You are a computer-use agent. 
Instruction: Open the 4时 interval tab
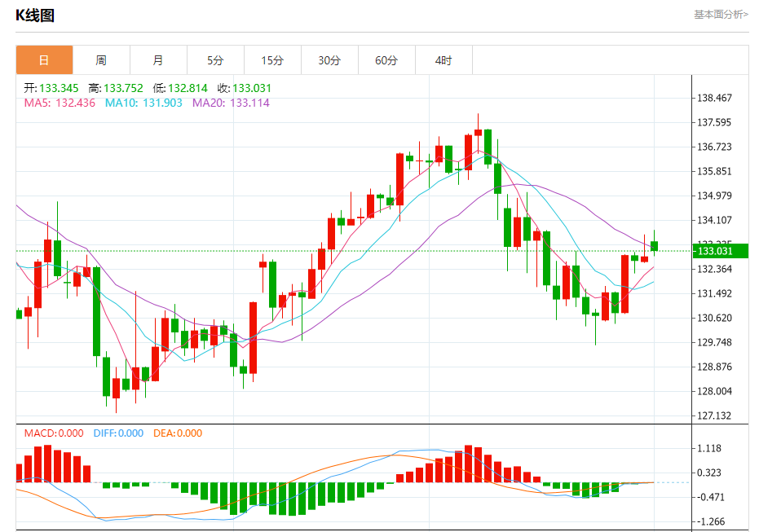click(x=443, y=60)
